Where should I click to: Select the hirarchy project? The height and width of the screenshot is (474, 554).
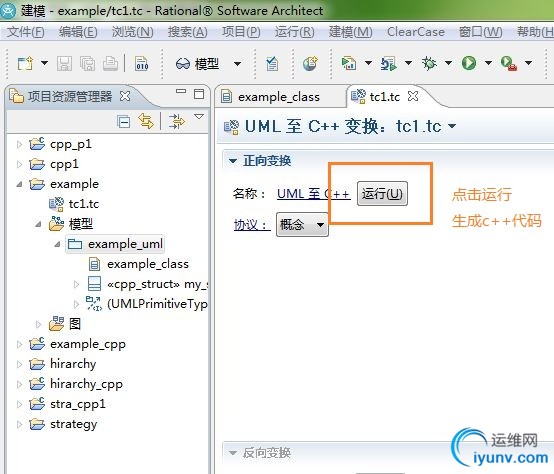[x=73, y=364]
